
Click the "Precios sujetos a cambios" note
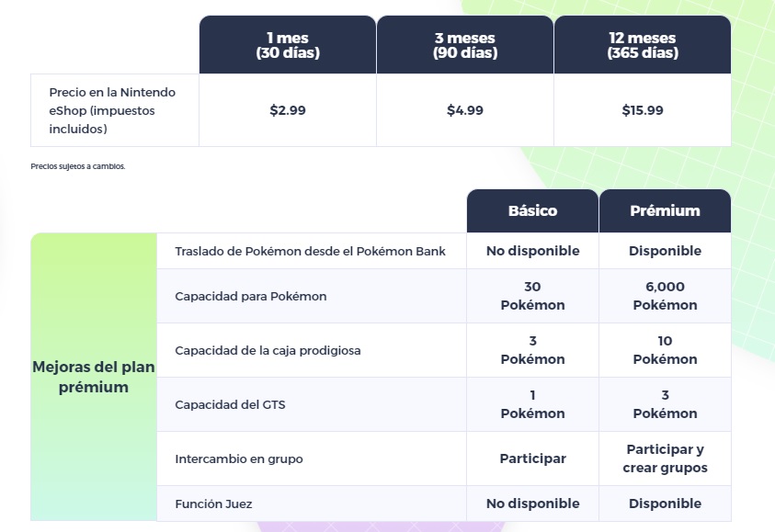click(77, 166)
